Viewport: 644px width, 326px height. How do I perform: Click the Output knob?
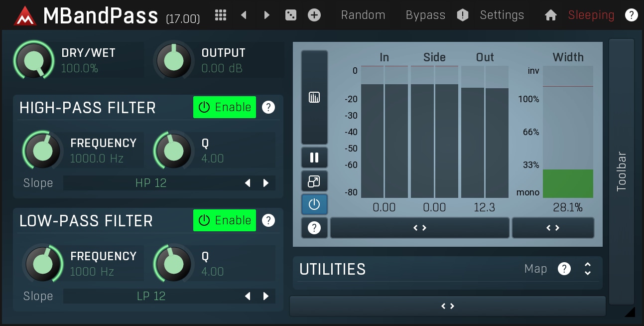pos(174,60)
